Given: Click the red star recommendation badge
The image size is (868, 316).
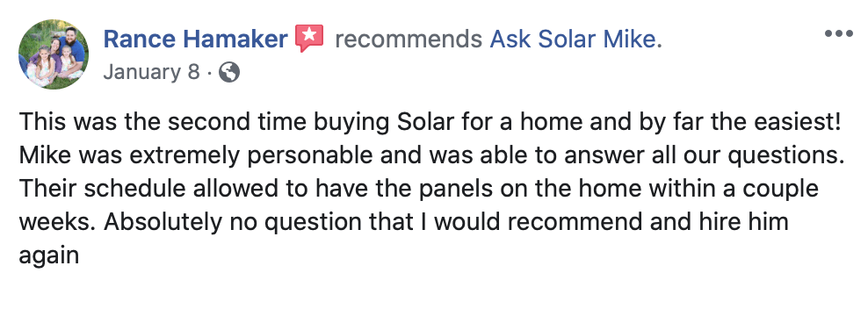Looking at the screenshot, I should tap(309, 39).
